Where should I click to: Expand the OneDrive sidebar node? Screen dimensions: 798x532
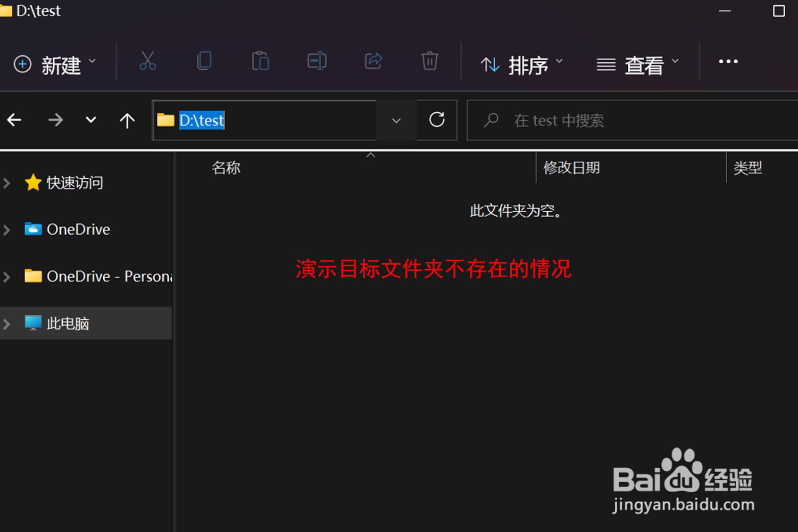point(7,229)
